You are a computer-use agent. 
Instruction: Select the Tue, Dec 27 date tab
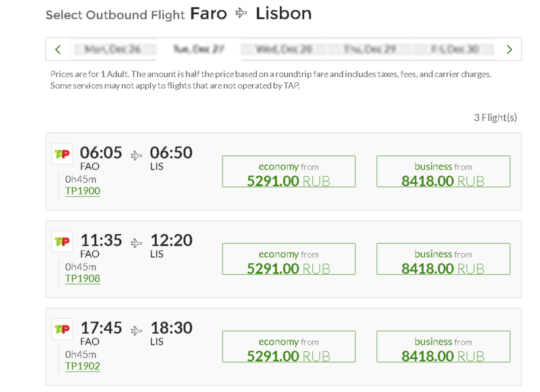pyautogui.click(x=198, y=49)
